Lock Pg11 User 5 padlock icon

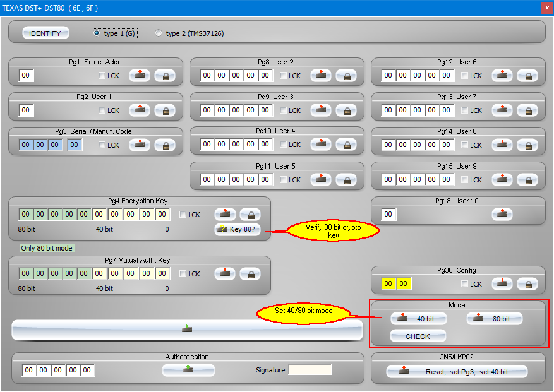coord(347,179)
